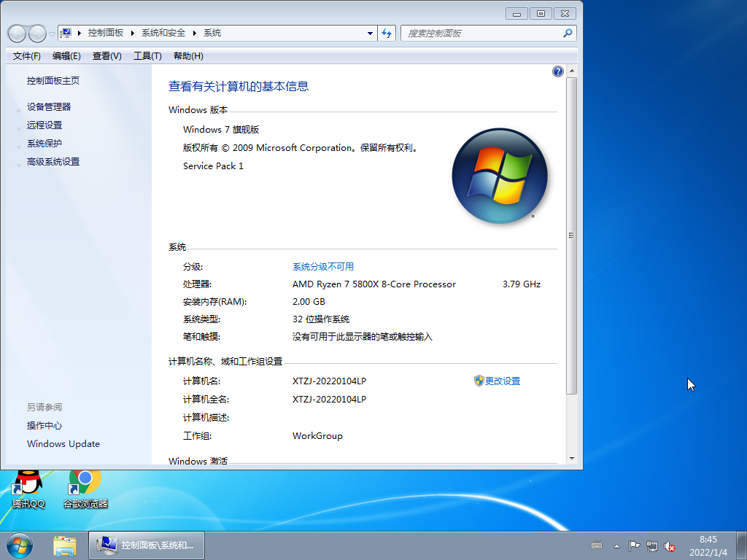Viewport: 747px width, 560px height.
Task: Click inside the 搜索控制面板 search box
Action: (x=481, y=33)
